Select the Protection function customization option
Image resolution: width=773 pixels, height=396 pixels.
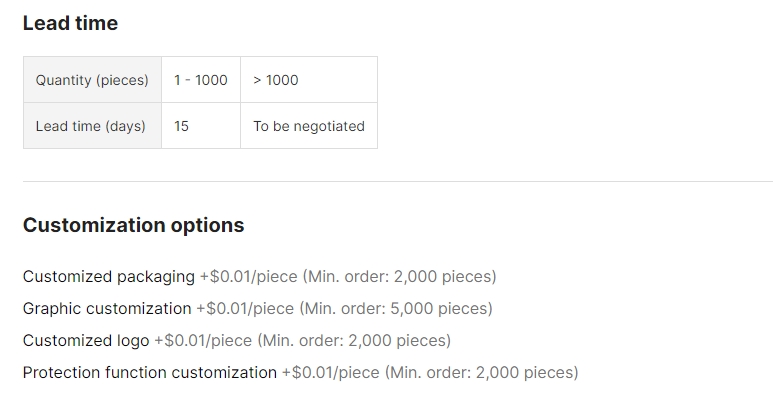coord(150,373)
